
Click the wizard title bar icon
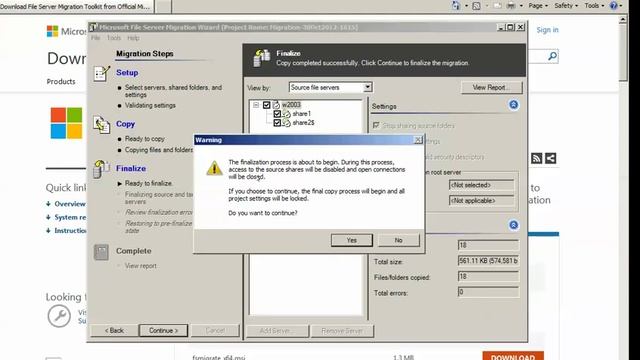pyautogui.click(x=93, y=27)
